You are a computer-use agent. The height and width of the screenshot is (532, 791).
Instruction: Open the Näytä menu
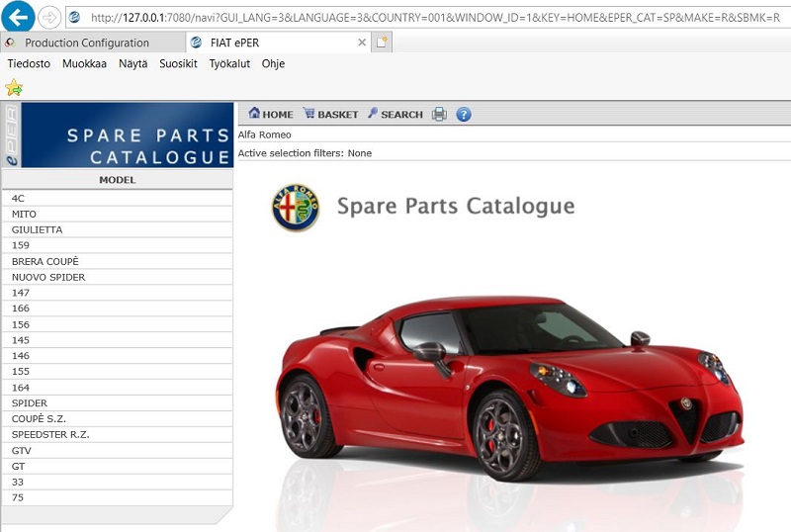133,63
